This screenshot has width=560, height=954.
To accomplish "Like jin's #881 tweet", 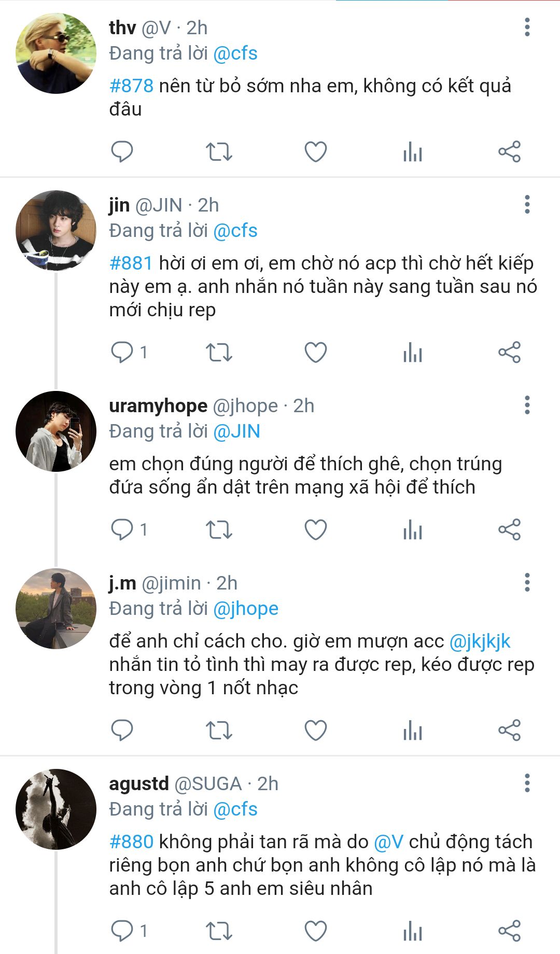I will click(x=315, y=353).
